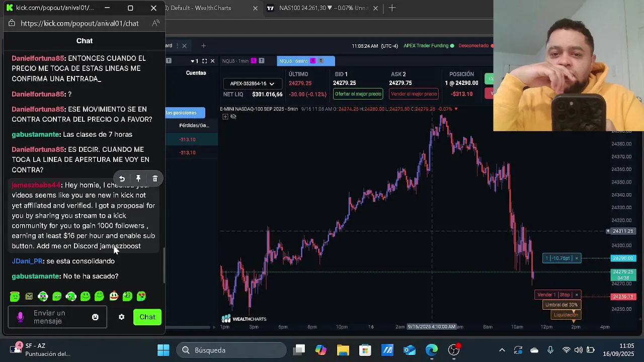Click the red 'Desconectado' status label
The width and height of the screenshot is (644, 362).
tap(473, 46)
